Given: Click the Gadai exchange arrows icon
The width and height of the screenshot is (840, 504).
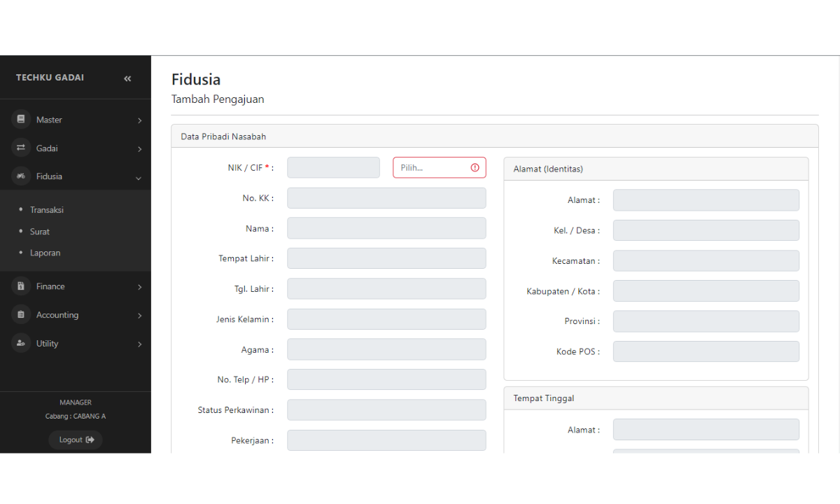Looking at the screenshot, I should [21, 148].
